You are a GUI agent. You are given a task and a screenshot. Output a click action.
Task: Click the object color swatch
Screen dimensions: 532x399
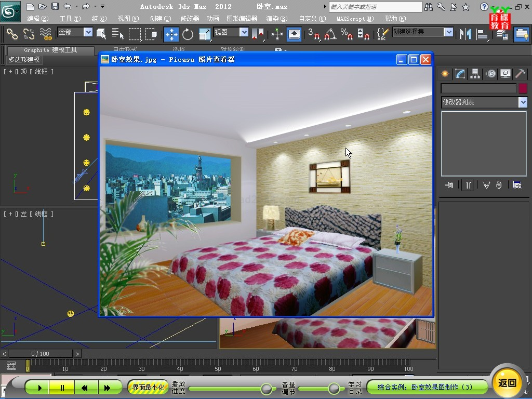tap(523, 89)
